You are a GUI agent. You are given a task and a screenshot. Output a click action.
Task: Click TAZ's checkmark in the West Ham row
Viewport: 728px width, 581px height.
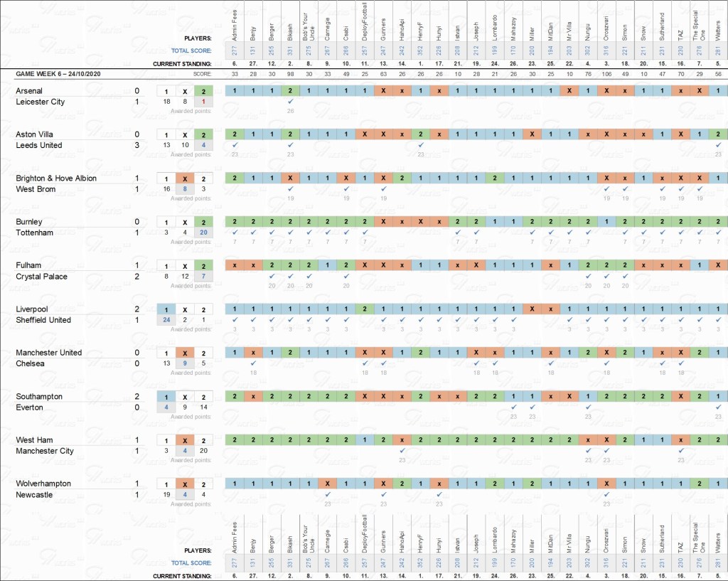point(680,451)
